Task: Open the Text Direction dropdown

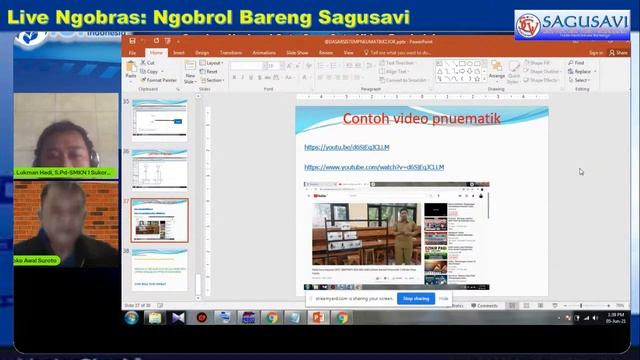Action: pyautogui.click(x=398, y=63)
